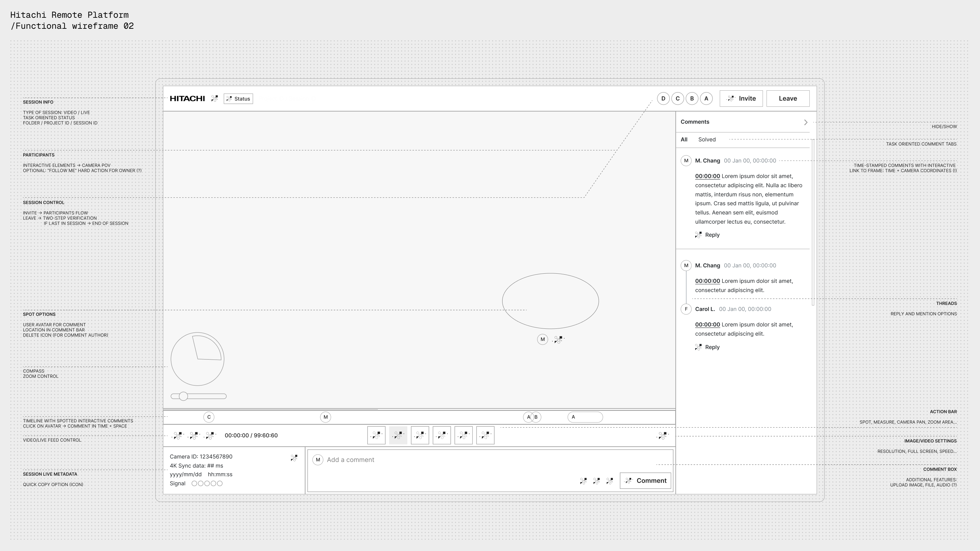Click the Leave session button
This screenshot has height=551, width=980.
[x=787, y=99]
